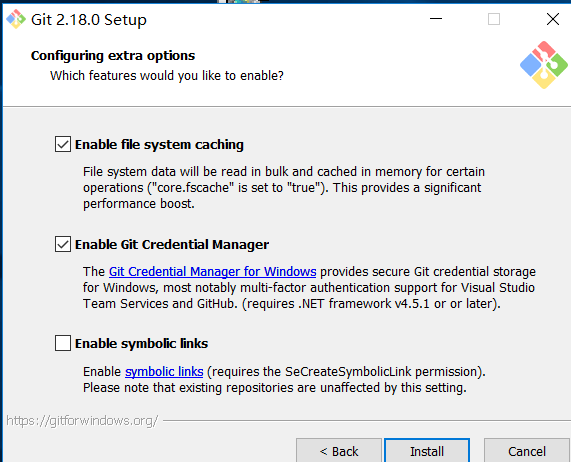Click the Configuring extra options heading
Image resolution: width=571 pixels, height=462 pixels.
coord(113,56)
